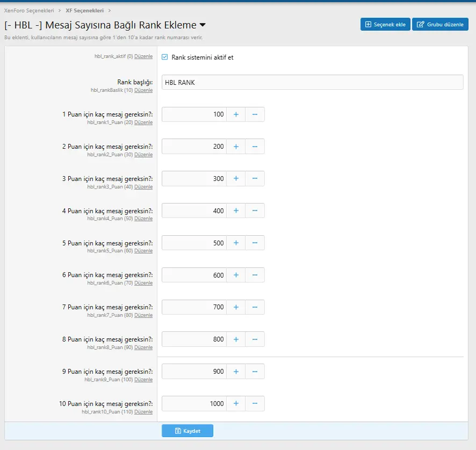Viewport: 476px width, 450px height.
Task: Increase the 1 Puan message count with plus
Action: [236, 114]
